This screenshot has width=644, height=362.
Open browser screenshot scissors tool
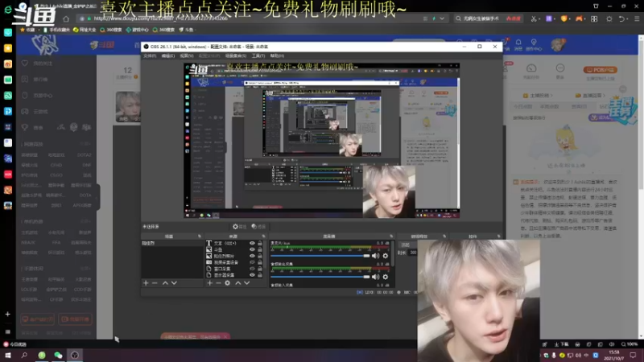click(x=533, y=19)
